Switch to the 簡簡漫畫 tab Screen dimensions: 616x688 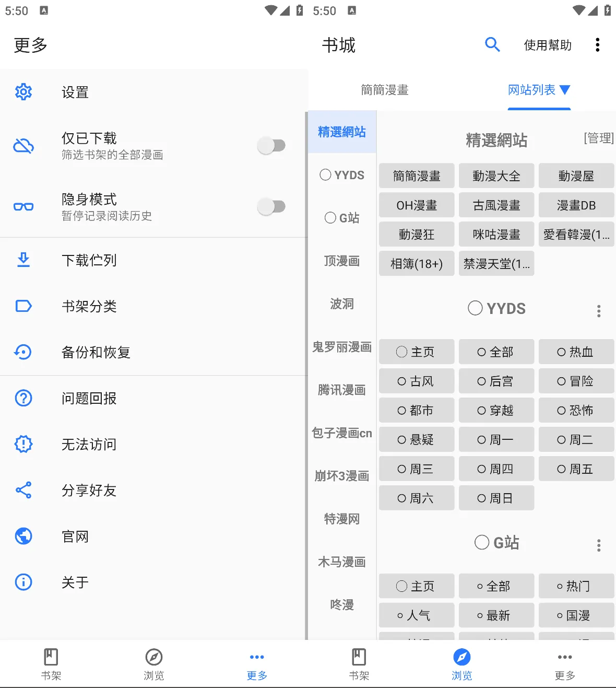(x=384, y=89)
